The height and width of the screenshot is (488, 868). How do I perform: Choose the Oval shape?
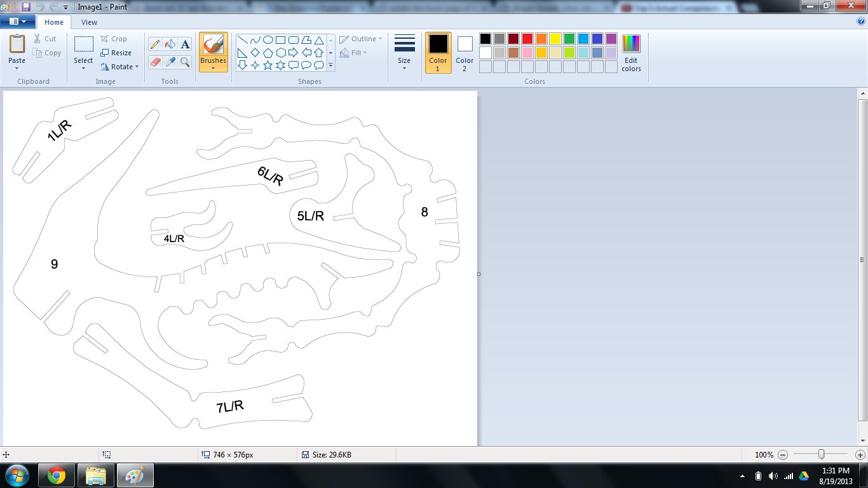(x=268, y=39)
